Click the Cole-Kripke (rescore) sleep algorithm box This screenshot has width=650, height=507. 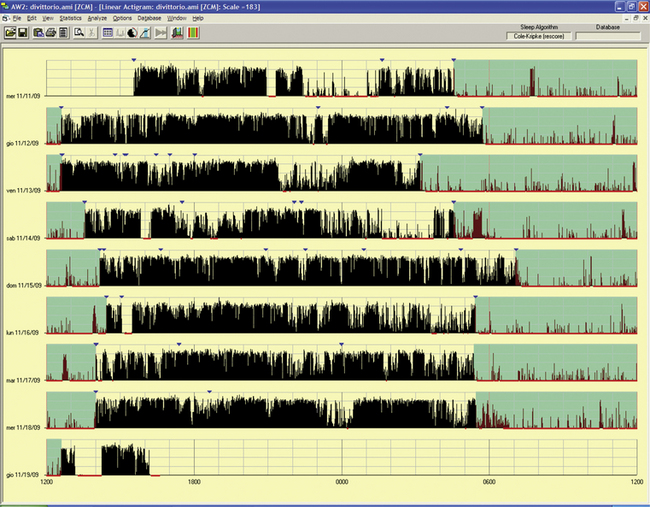click(x=539, y=36)
